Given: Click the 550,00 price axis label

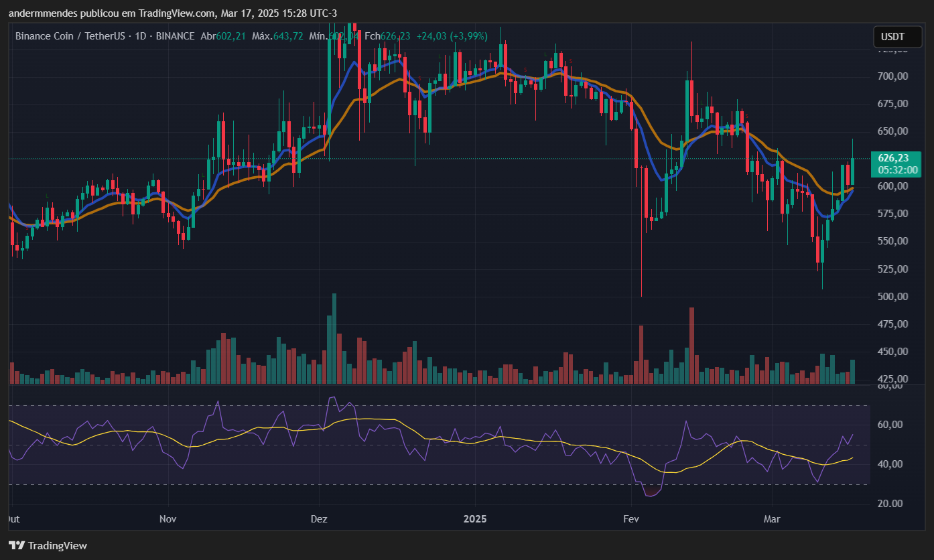Looking at the screenshot, I should (894, 241).
